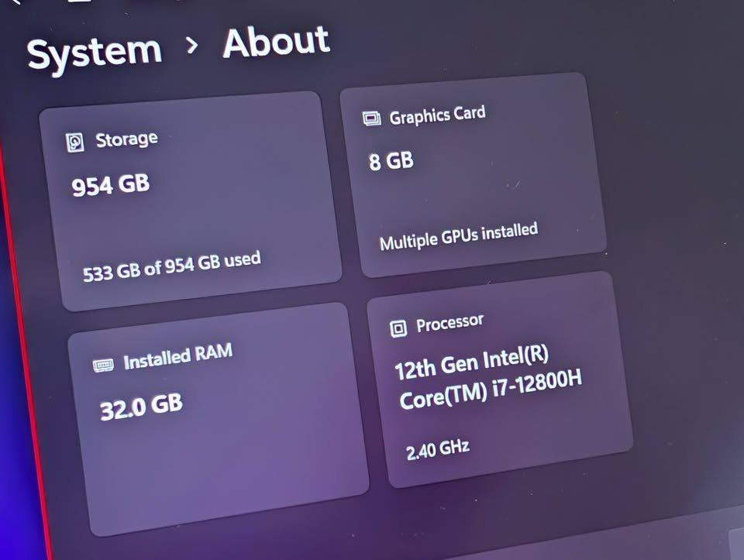The height and width of the screenshot is (560, 744).
Task: Select the Multiple GPUs installed text
Action: tap(458, 236)
